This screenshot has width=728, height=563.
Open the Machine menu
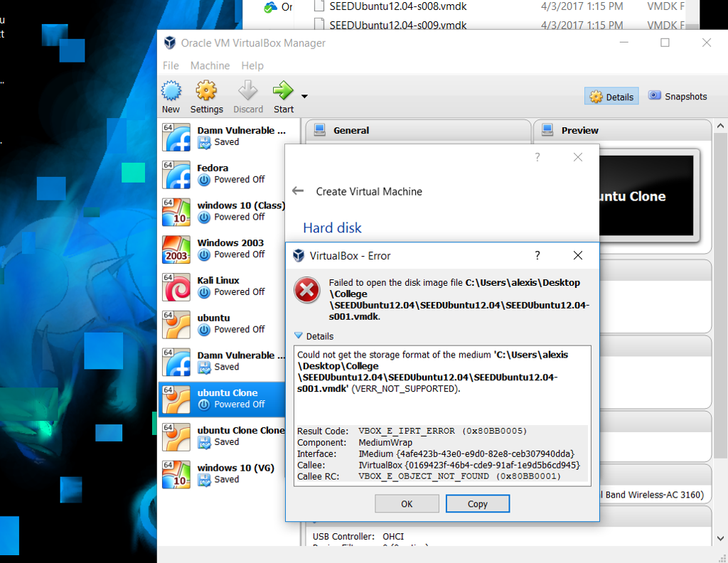click(x=210, y=65)
